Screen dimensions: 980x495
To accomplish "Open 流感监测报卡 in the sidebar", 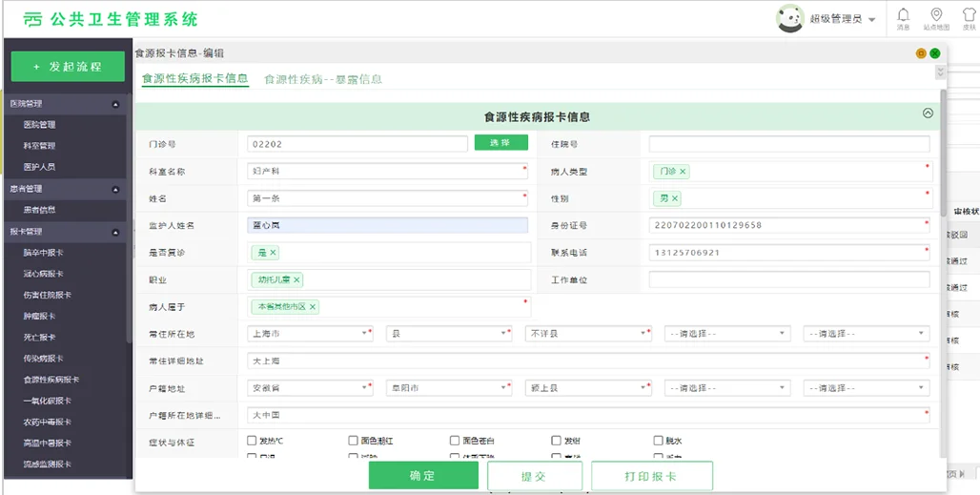I will [47, 464].
